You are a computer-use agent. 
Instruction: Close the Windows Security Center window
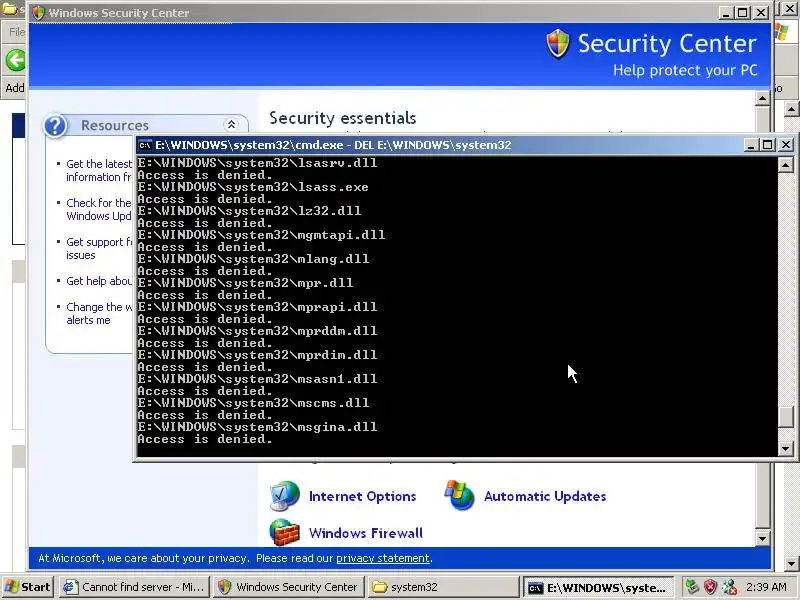click(761, 13)
